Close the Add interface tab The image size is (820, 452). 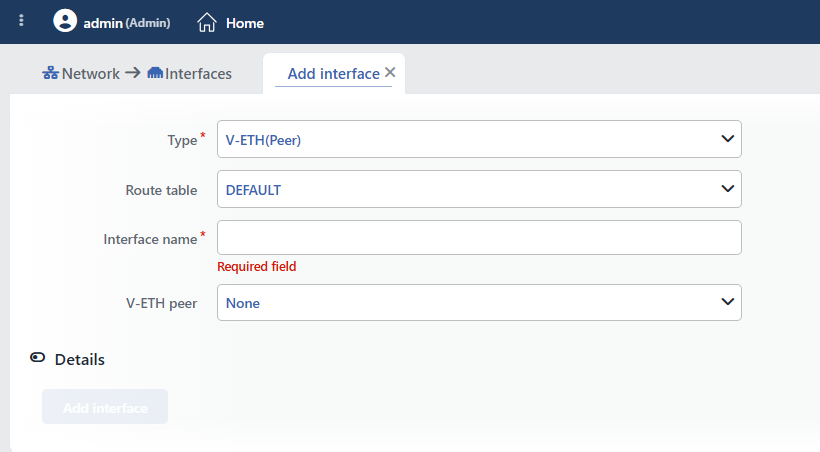click(x=390, y=72)
